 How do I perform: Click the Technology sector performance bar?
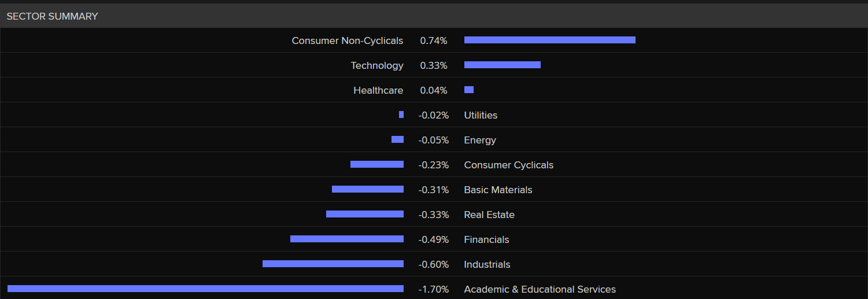click(502, 65)
